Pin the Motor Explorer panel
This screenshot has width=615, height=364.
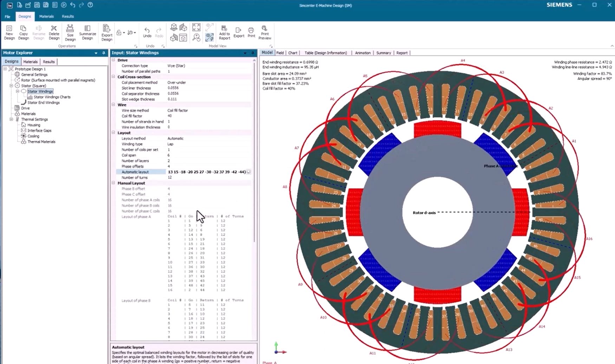click(103, 53)
